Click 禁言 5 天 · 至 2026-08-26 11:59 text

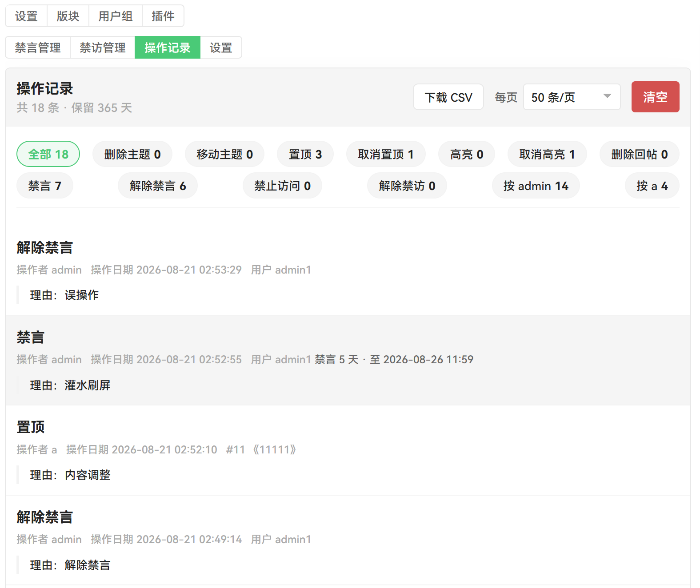pyautogui.click(x=394, y=360)
